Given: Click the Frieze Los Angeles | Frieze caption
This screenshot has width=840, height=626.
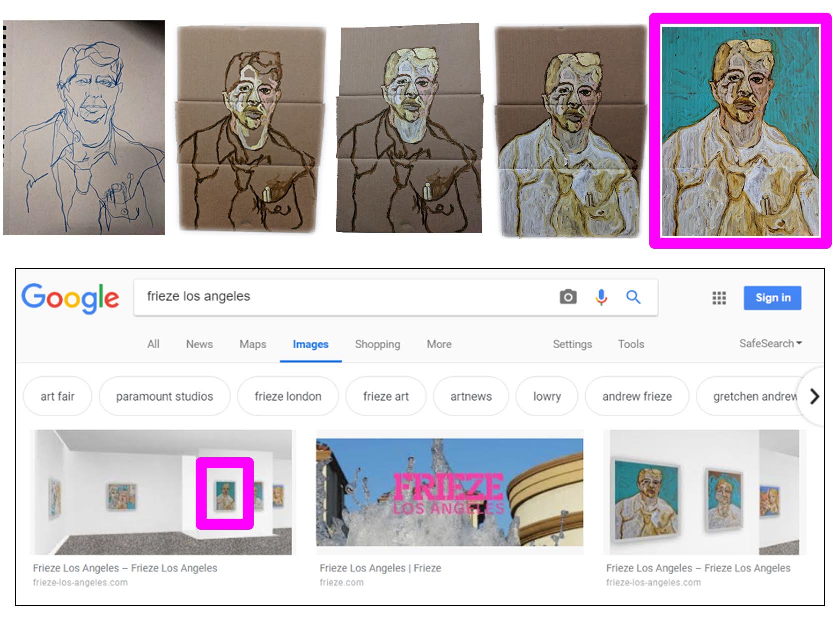Looking at the screenshot, I should [380, 568].
